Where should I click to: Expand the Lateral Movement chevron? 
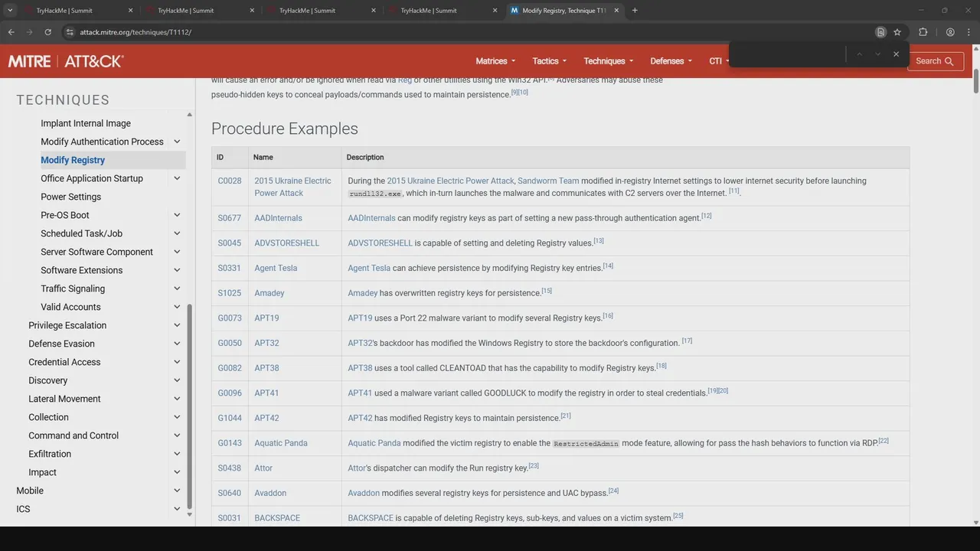coord(177,399)
